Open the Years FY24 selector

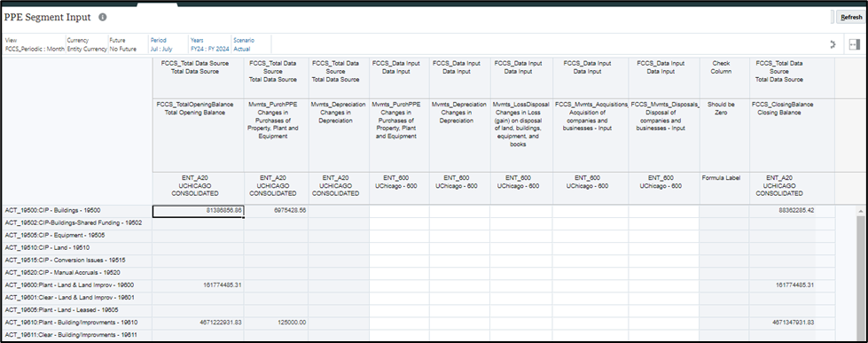pos(209,45)
